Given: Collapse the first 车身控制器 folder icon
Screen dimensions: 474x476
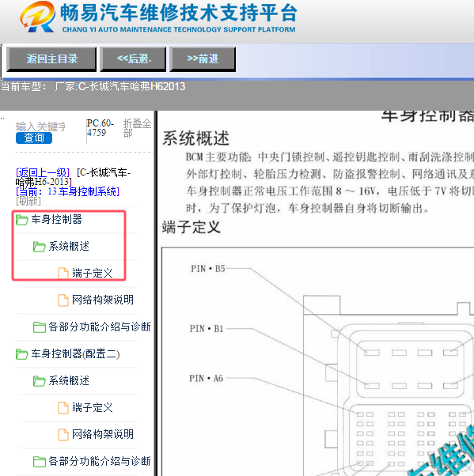Looking at the screenshot, I should click(x=21, y=220).
